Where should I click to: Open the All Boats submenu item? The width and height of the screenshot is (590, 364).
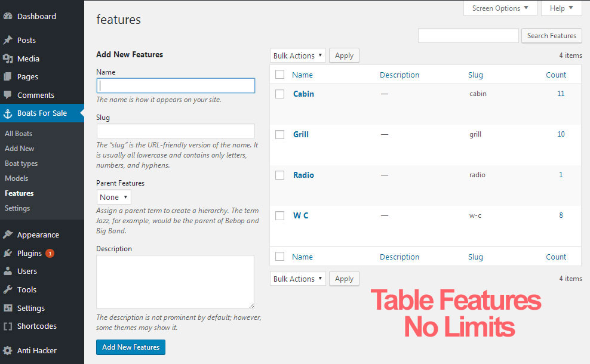point(19,134)
